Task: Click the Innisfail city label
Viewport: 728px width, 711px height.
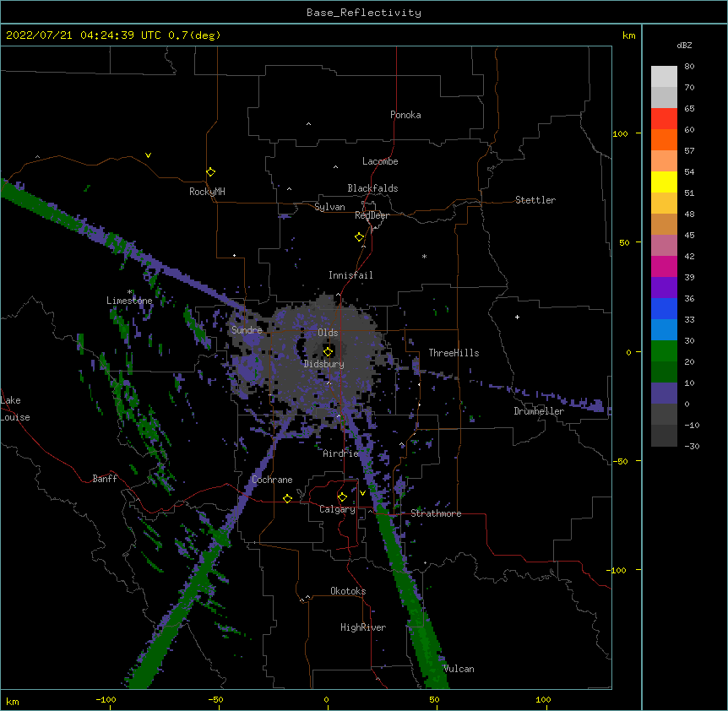Action: (350, 275)
